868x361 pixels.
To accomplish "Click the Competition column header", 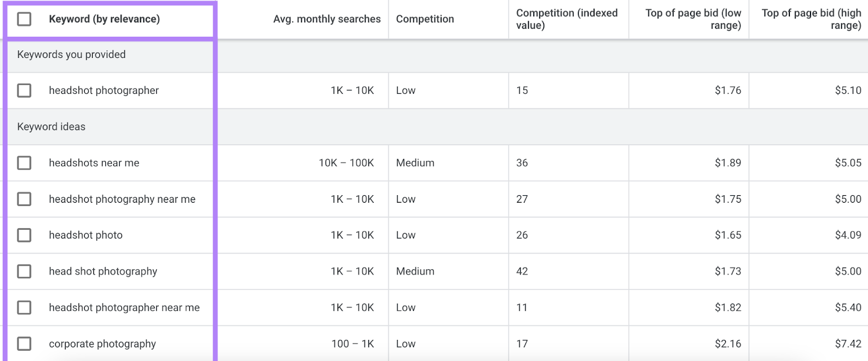I will click(425, 19).
